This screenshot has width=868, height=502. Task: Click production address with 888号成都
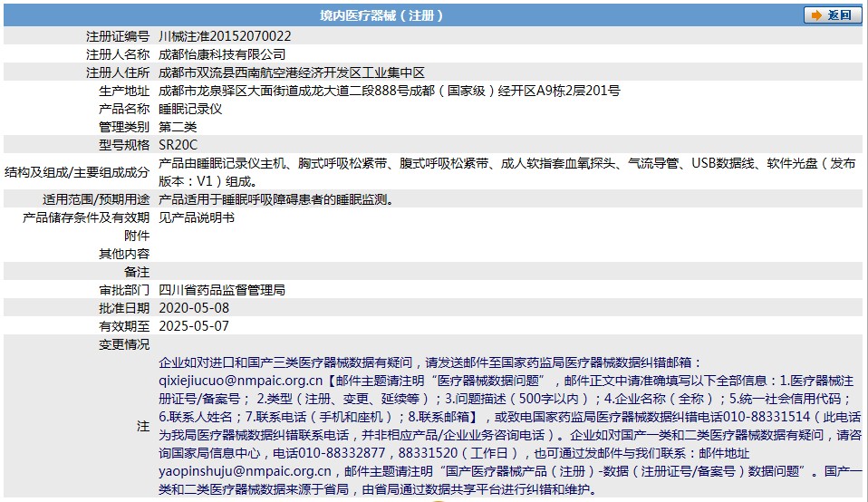pos(390,91)
